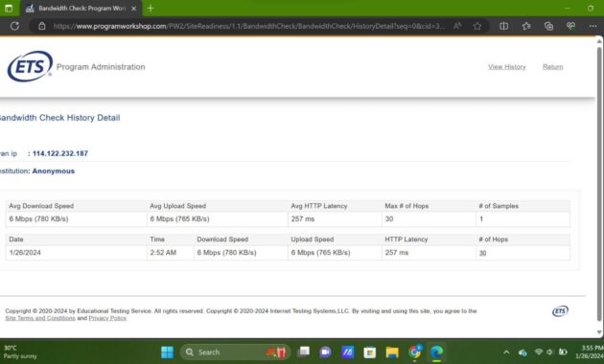Screen dimensions: 604x364
Task: Click the Microsoft Edge taskbar icon
Action: coord(436,353)
